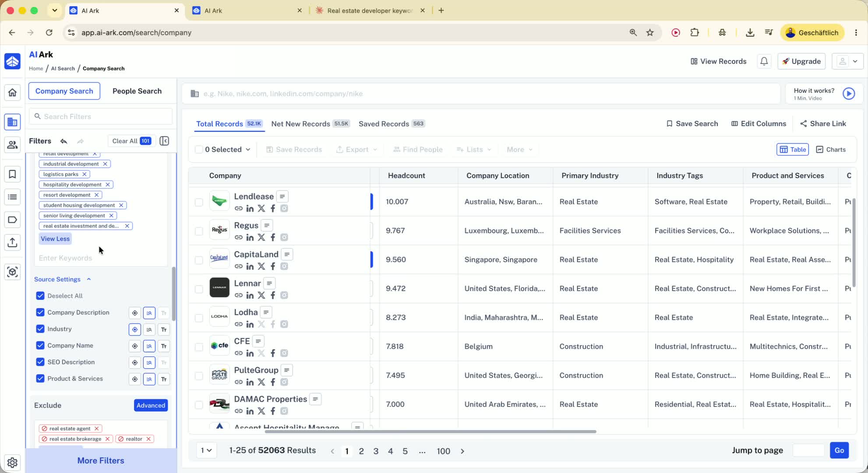
Task: Open Lendlease LinkedIn icon
Action: click(x=250, y=208)
